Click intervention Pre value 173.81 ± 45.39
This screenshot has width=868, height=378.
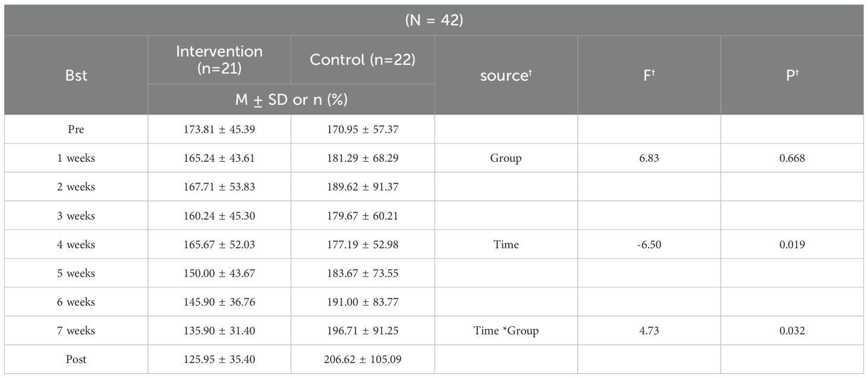pyautogui.click(x=219, y=129)
